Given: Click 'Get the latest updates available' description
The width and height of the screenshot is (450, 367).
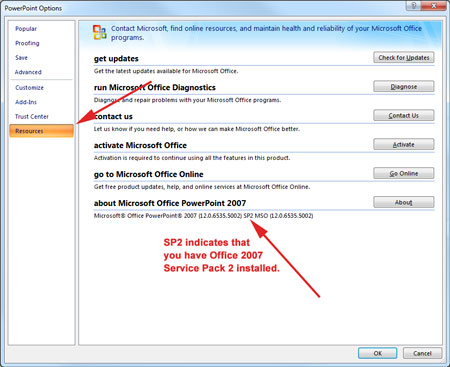Looking at the screenshot, I should coord(166,71).
